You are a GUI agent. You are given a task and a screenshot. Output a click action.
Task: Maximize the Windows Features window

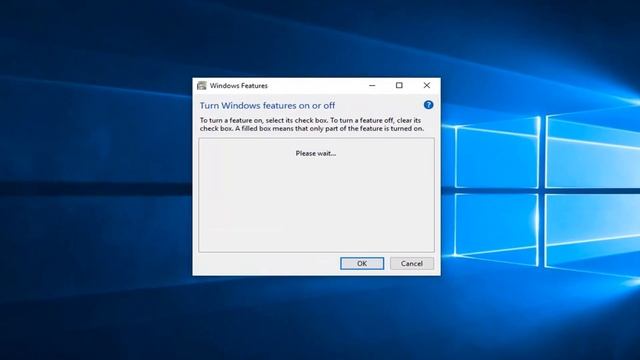(399, 85)
